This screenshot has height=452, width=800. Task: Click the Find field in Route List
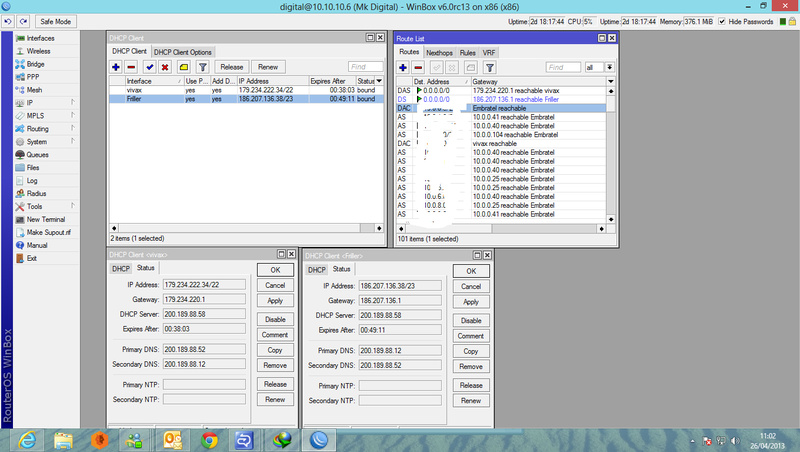pyautogui.click(x=563, y=67)
